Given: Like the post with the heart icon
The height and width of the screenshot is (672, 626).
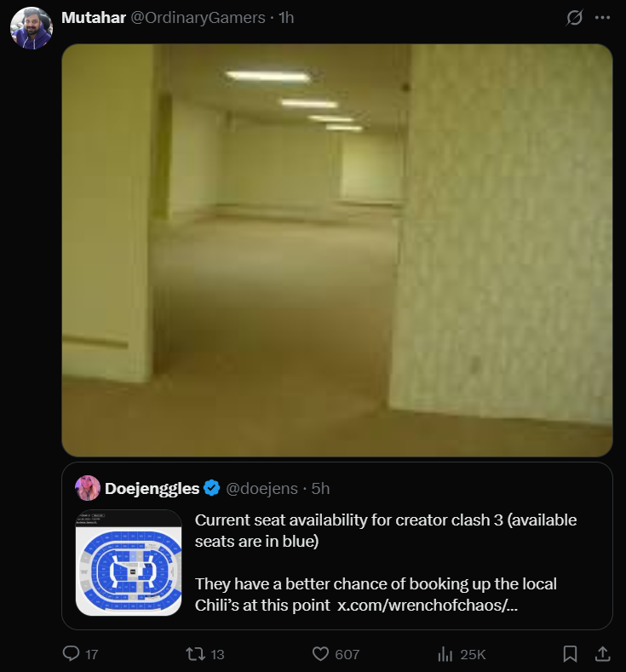Looking at the screenshot, I should coord(320,654).
